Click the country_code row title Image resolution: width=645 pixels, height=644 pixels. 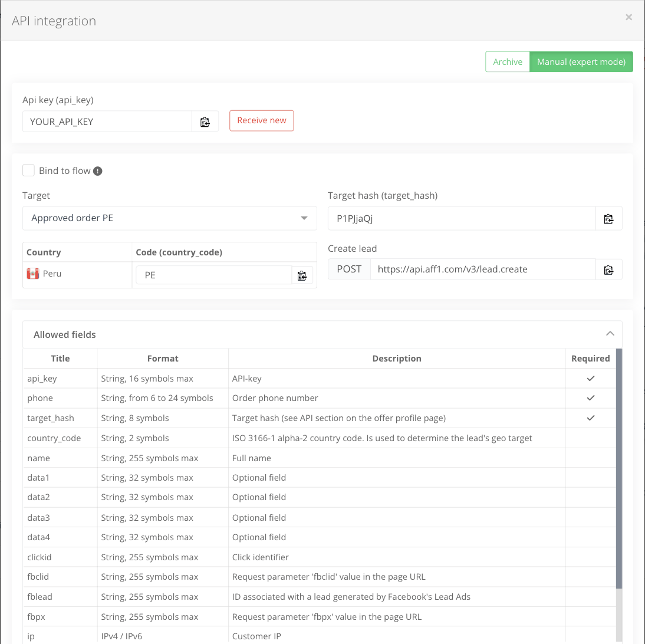click(54, 438)
